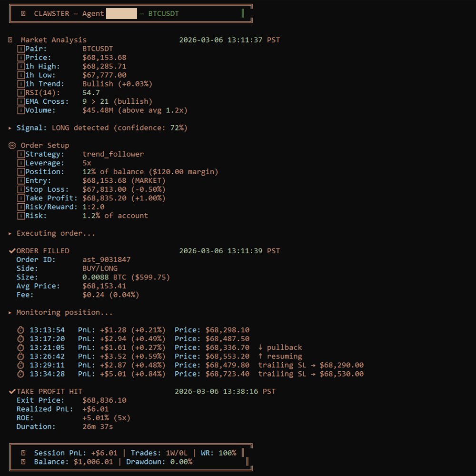476x476 pixels.
Task: Click the icon beside Session PnL
Action: coord(23,453)
